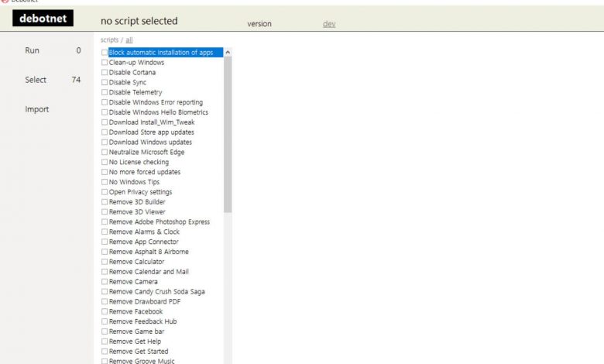Select the Remove Get Help row
This screenshot has height=364, width=604.
(135, 342)
